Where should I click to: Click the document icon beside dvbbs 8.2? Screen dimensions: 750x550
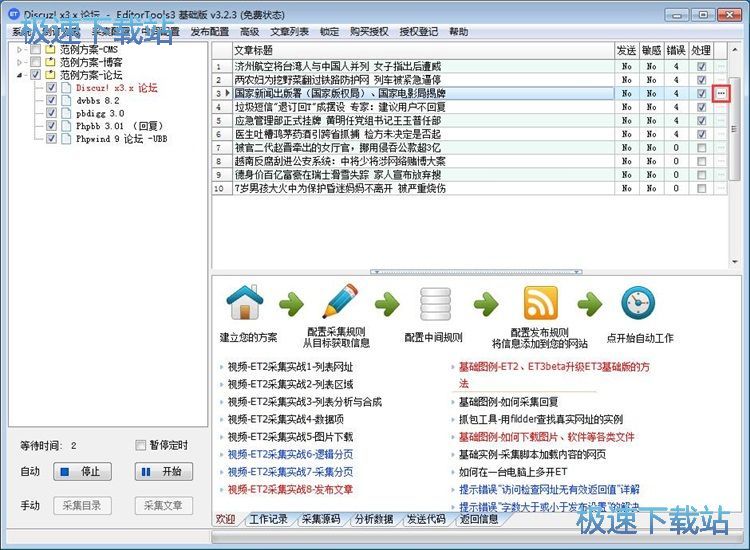(66, 100)
